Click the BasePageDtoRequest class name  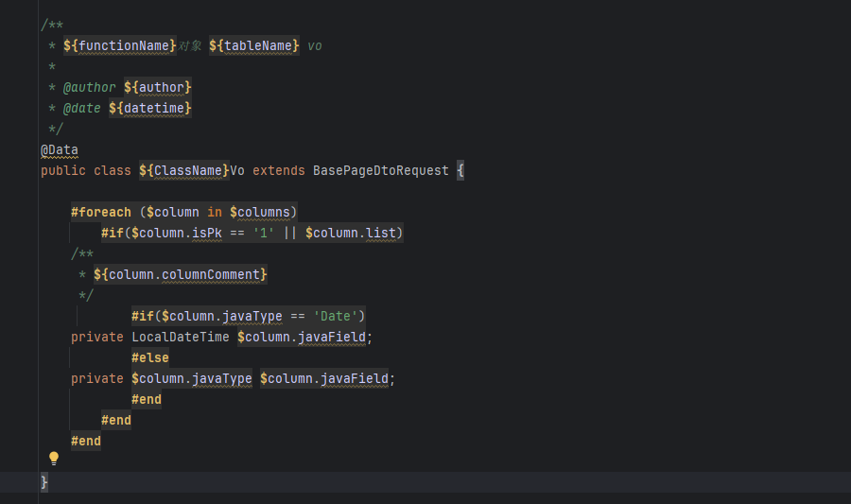click(x=381, y=170)
